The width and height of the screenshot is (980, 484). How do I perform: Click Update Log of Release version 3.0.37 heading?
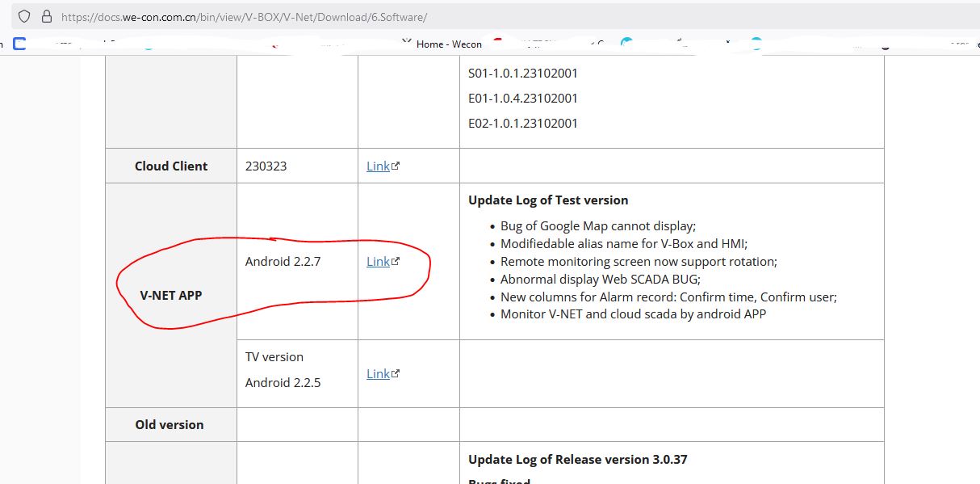[577, 459]
